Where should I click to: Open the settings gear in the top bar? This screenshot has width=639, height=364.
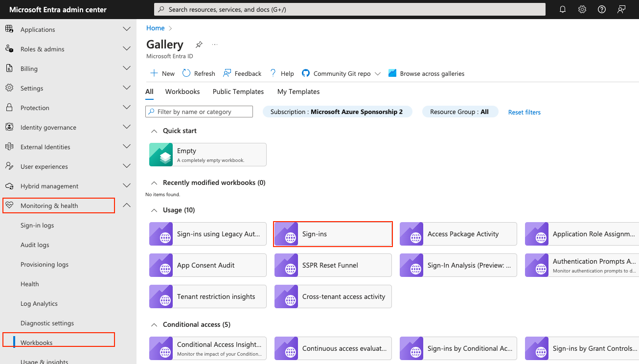point(582,9)
